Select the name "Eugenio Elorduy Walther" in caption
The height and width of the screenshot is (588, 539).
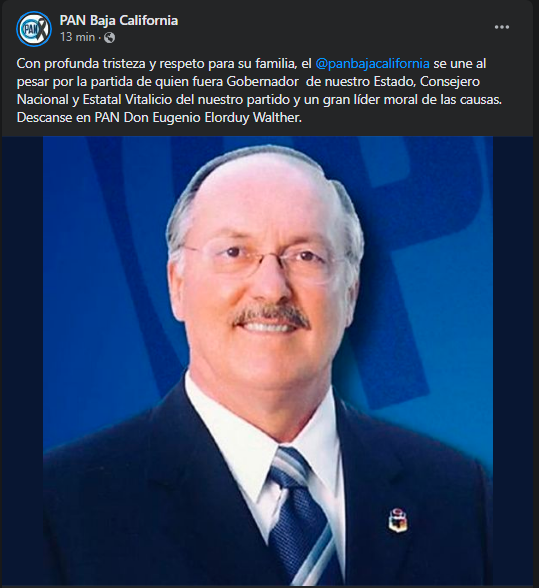pyautogui.click(x=227, y=117)
